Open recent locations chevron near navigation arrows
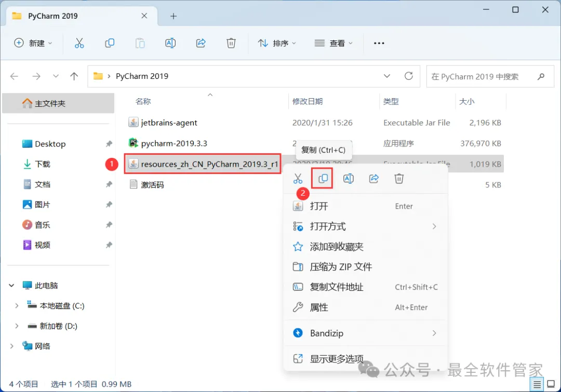 [56, 76]
